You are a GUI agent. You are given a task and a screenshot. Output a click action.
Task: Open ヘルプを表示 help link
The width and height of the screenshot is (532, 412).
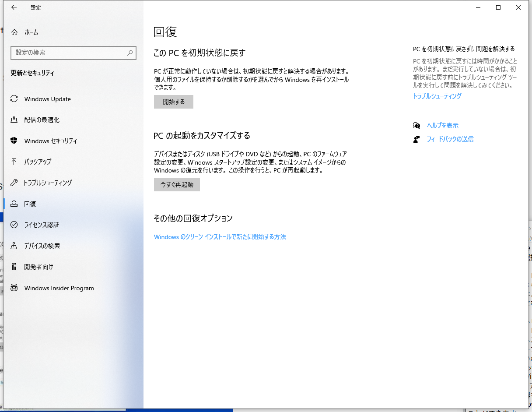pyautogui.click(x=443, y=125)
